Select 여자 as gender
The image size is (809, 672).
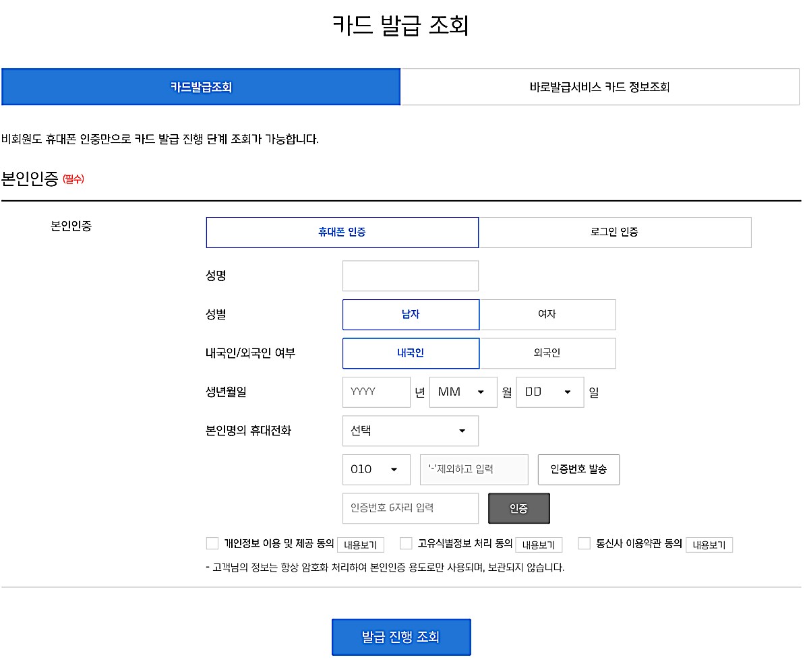click(547, 314)
